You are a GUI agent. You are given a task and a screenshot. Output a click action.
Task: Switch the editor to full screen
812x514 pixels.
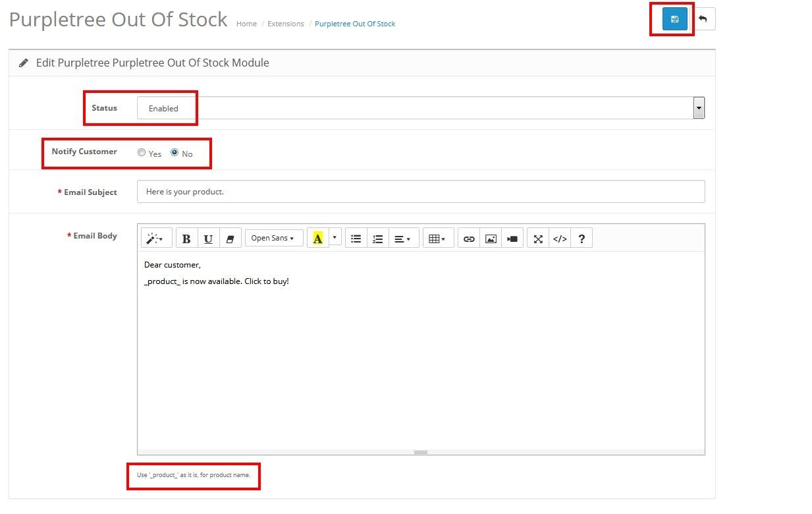click(x=538, y=239)
